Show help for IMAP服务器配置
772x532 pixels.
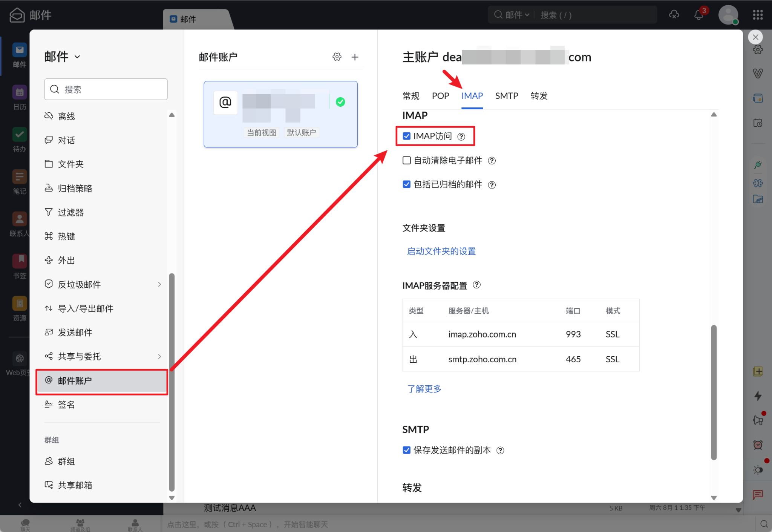point(476,285)
